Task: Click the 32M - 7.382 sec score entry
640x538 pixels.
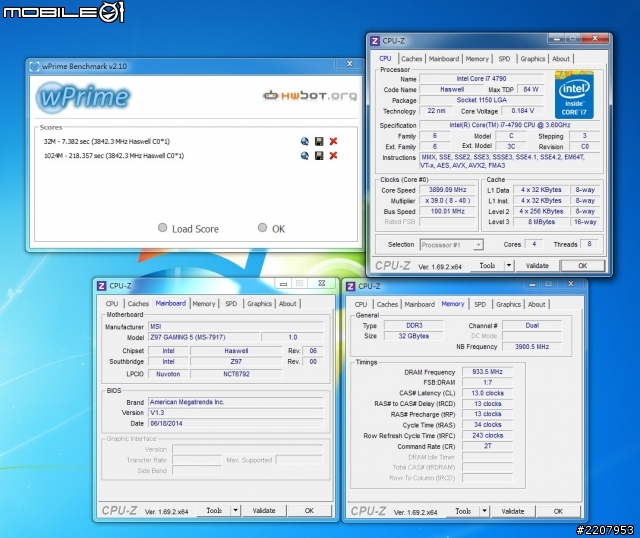Action: [107, 142]
